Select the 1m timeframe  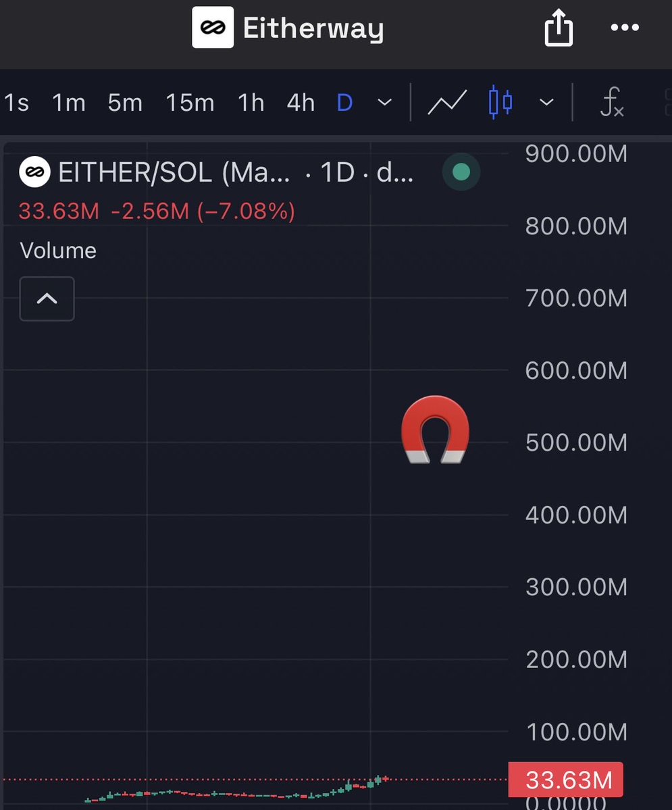69,102
